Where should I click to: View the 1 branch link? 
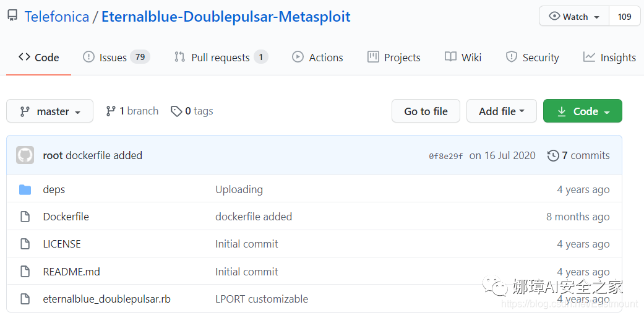coord(132,111)
